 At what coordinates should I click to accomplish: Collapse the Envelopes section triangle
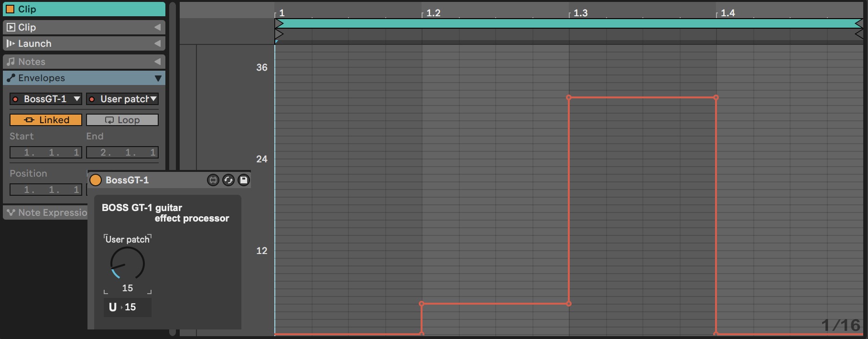pyautogui.click(x=158, y=78)
